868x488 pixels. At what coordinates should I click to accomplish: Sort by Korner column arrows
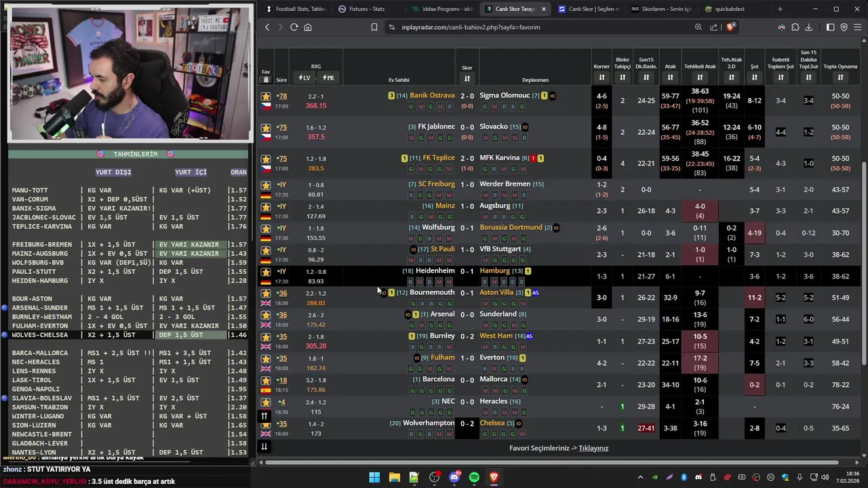[601, 77]
